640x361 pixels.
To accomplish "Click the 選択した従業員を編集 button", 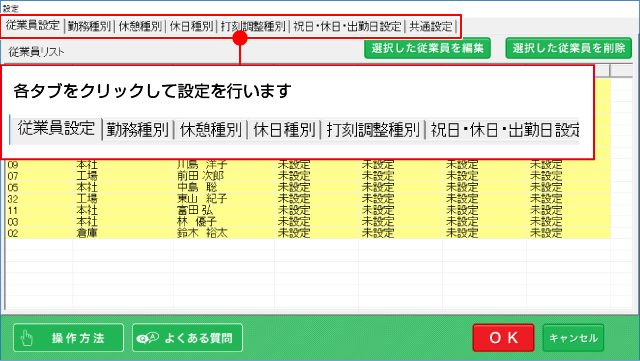I will tap(427, 48).
